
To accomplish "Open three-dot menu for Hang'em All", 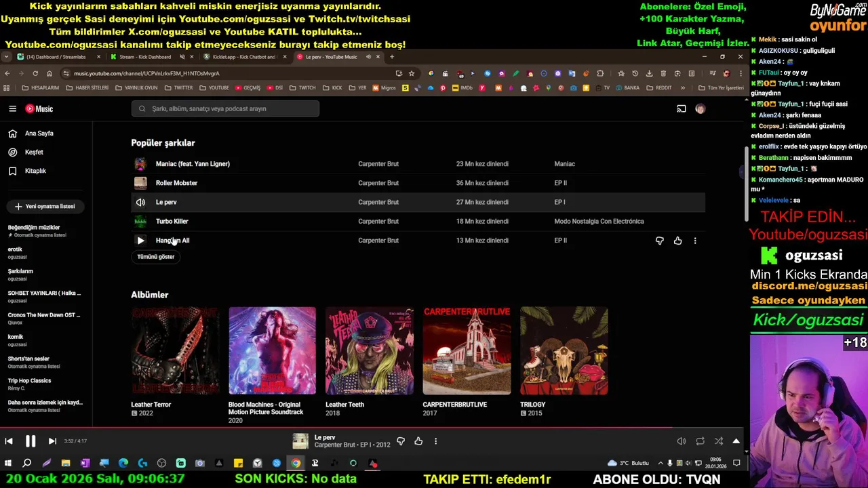I will pyautogui.click(x=694, y=241).
